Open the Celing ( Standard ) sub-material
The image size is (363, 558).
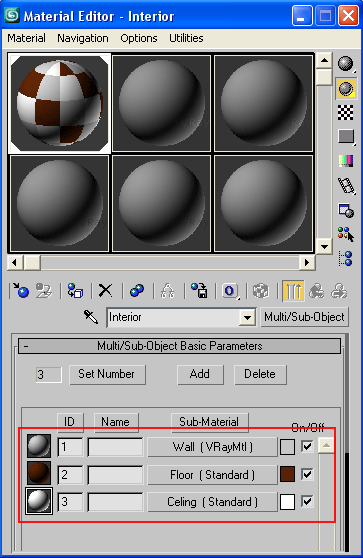pos(212,502)
